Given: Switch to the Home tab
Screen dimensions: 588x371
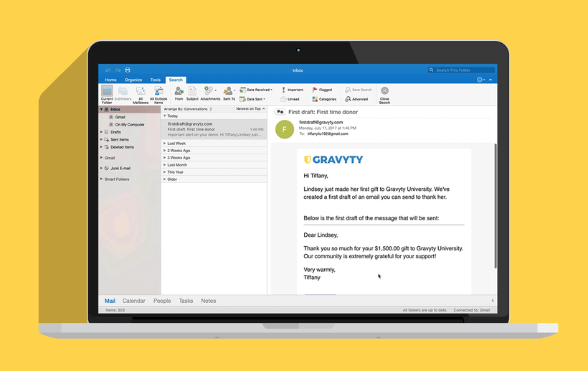Looking at the screenshot, I should [x=110, y=80].
